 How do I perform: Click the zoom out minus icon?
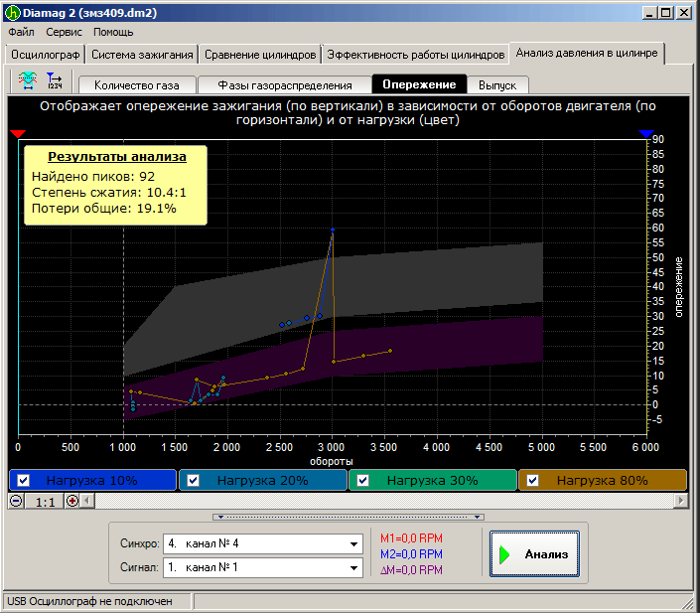click(x=16, y=501)
